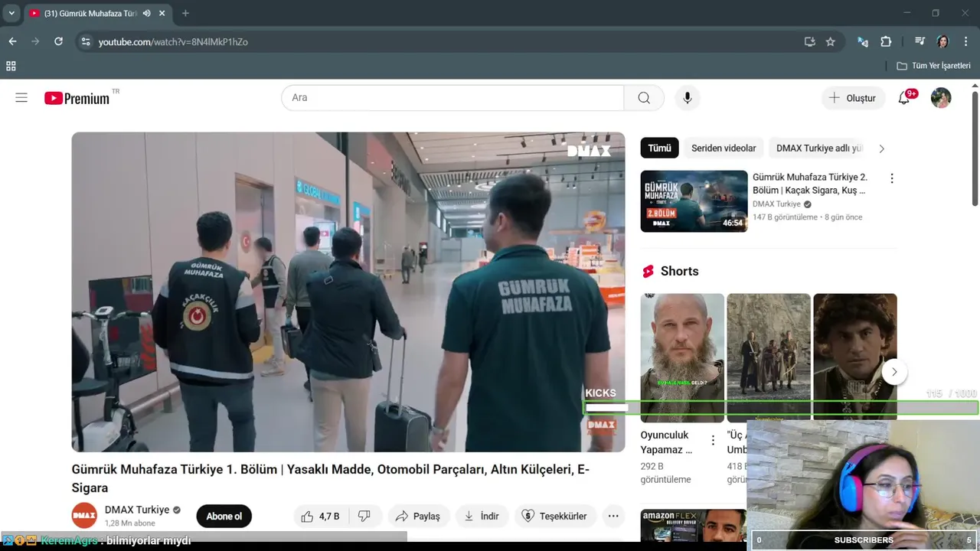The width and height of the screenshot is (980, 551).
Task: Open Chrome three-dot menu
Action: click(x=965, y=42)
